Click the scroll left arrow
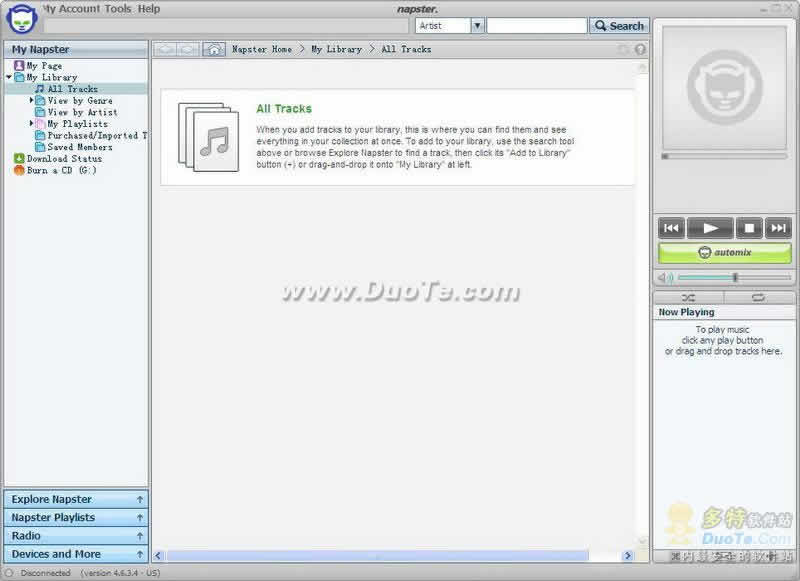The image size is (800, 581). point(158,555)
